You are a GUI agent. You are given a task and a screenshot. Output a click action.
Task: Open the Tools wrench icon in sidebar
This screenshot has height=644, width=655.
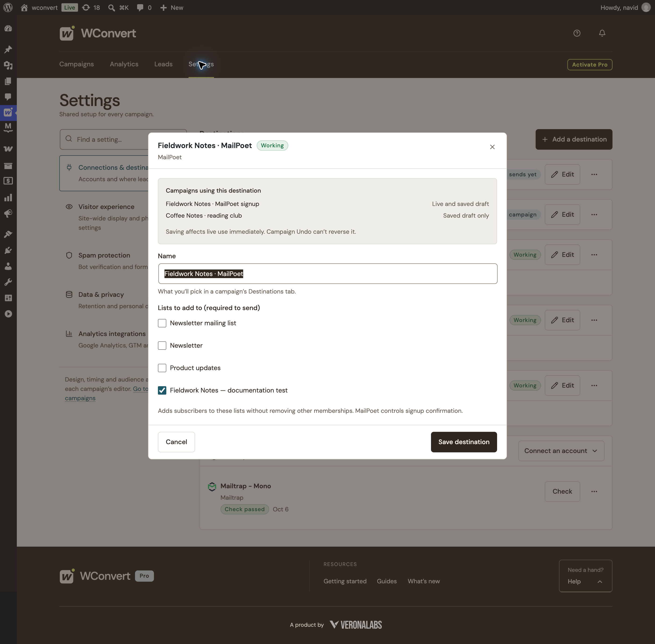point(8,282)
